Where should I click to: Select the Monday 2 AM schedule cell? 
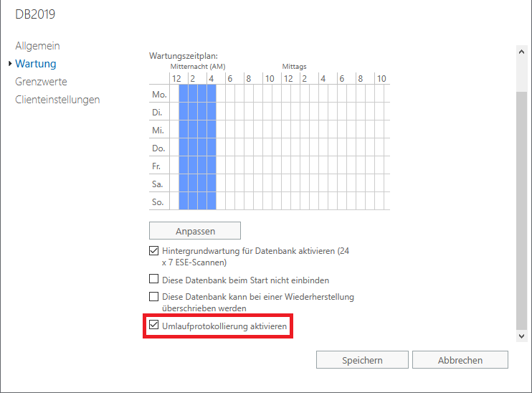193,94
